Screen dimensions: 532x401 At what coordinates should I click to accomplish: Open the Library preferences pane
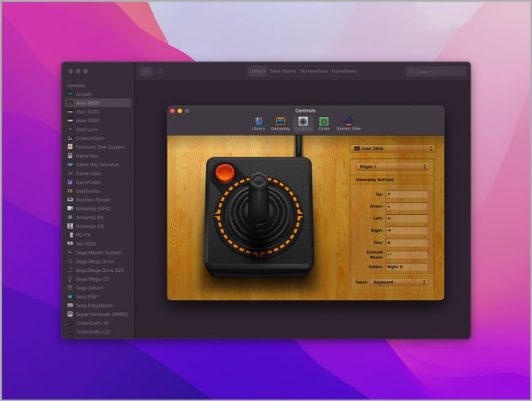click(x=258, y=123)
